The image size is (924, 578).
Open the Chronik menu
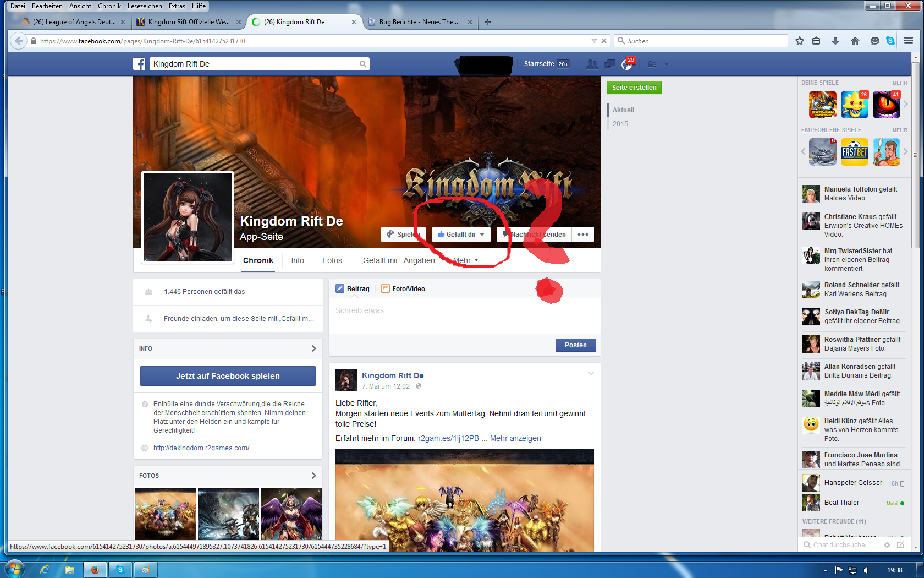(109, 6)
